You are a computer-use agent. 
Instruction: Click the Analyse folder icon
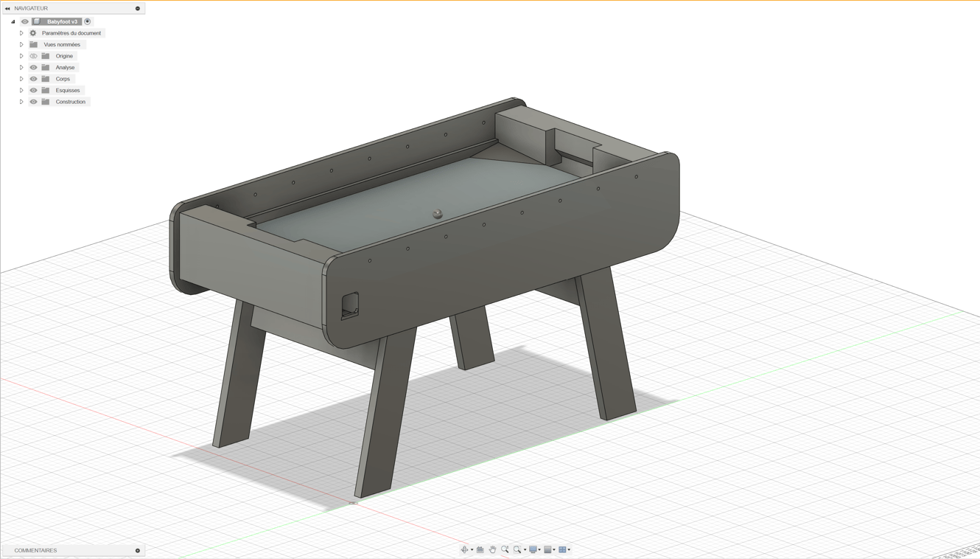point(46,67)
